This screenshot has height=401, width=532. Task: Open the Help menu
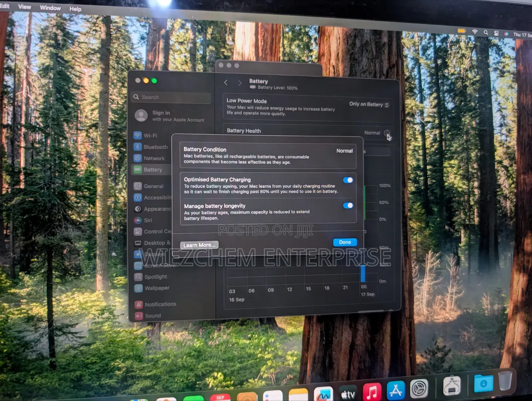[x=75, y=9]
